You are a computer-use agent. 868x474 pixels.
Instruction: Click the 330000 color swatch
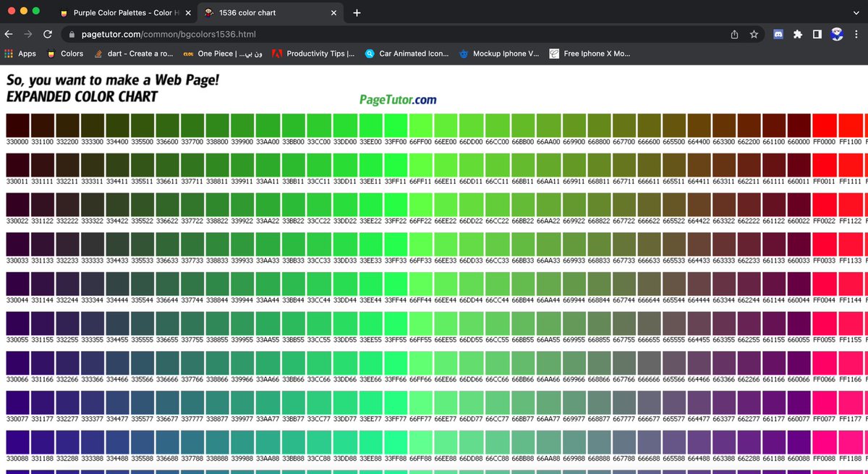pyautogui.click(x=17, y=125)
